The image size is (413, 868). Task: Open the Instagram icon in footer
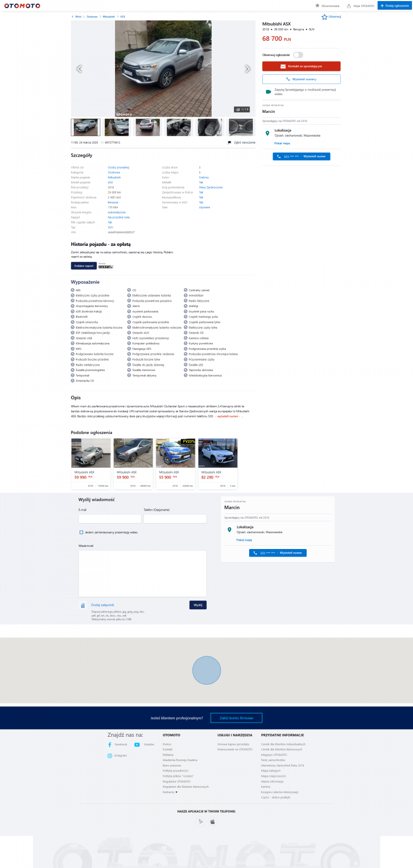click(110, 756)
